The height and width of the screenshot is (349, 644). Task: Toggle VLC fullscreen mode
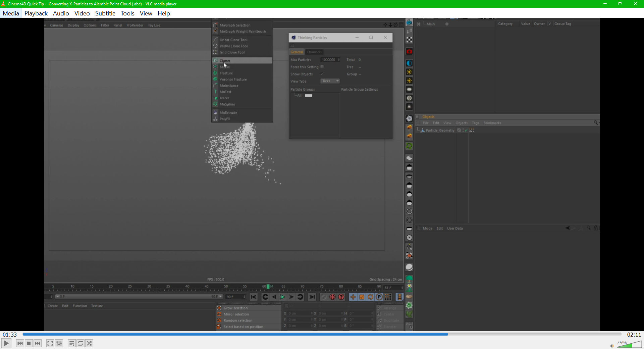click(50, 343)
